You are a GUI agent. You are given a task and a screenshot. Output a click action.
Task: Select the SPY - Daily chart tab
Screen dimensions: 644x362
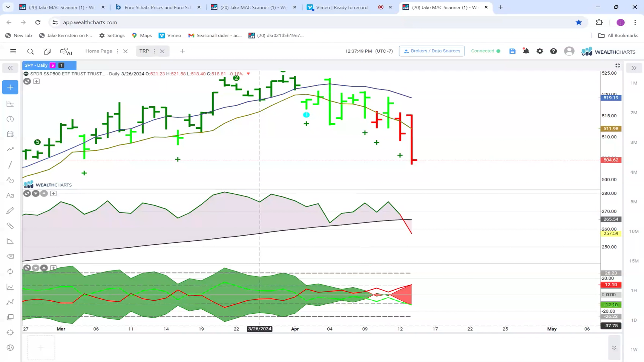[x=36, y=65]
